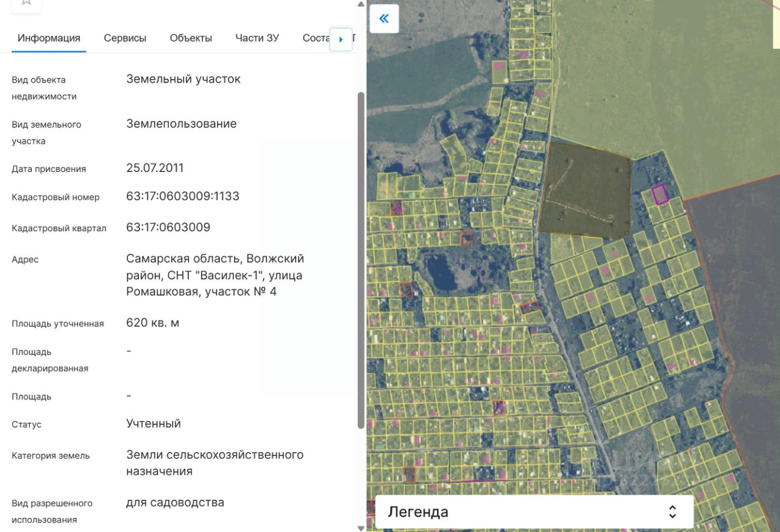Open the partially hidden Состав tab
The height and width of the screenshot is (532, 780).
tap(316, 38)
